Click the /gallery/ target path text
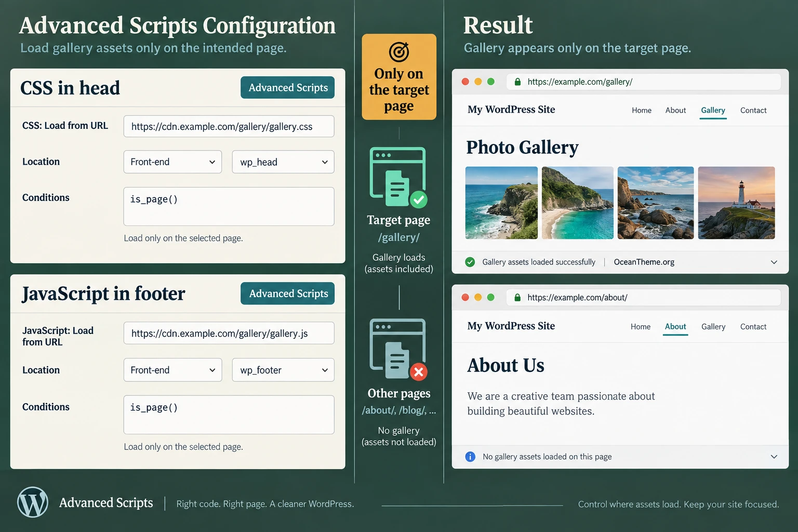Screen dimensions: 798x532 (399, 237)
